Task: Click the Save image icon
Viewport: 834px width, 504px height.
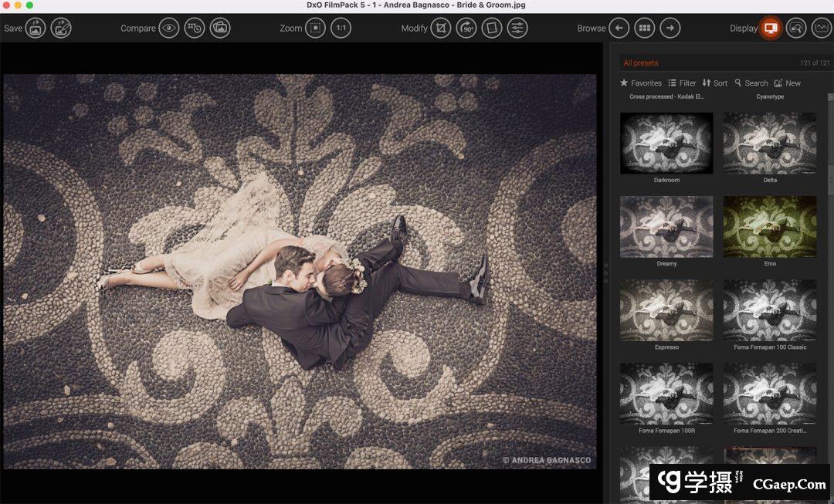Action: coord(36,29)
